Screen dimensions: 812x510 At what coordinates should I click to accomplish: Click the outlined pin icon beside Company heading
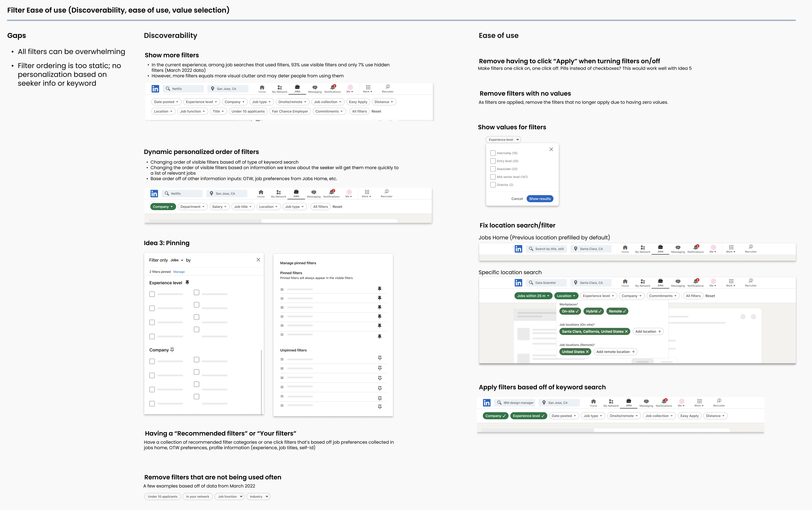pos(172,350)
